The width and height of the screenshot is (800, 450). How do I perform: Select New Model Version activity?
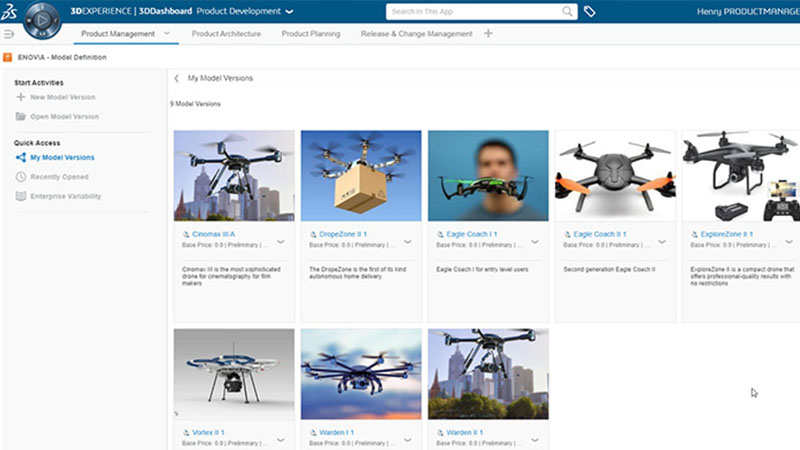coord(63,97)
